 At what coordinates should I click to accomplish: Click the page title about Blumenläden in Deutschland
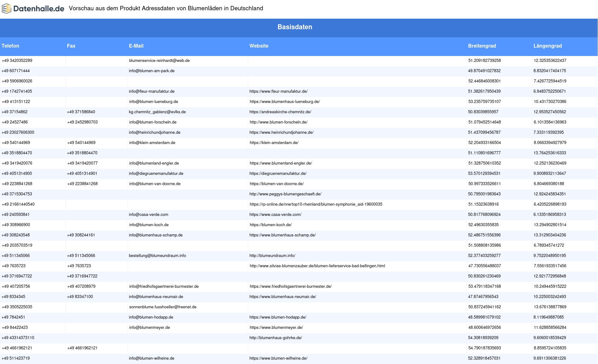(x=166, y=8)
